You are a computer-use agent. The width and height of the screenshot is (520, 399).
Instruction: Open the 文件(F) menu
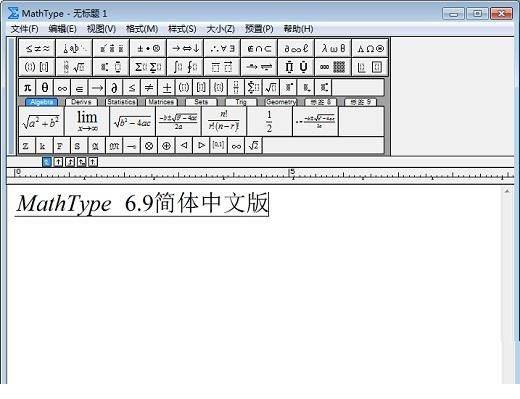[24, 29]
